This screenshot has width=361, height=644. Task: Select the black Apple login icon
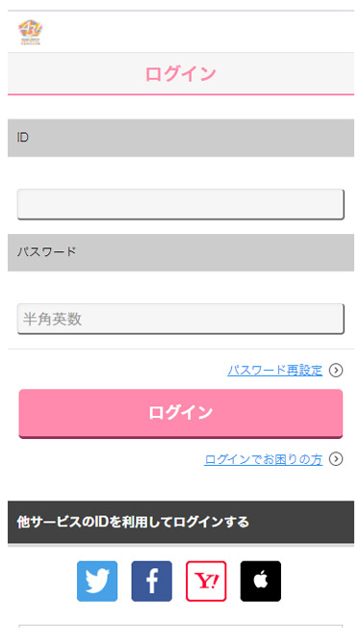261,581
